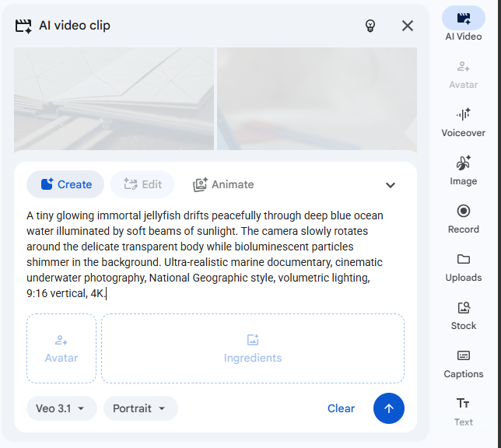Screen dimensions: 501x448
Task: Switch to the Edit tab
Action: click(x=142, y=184)
